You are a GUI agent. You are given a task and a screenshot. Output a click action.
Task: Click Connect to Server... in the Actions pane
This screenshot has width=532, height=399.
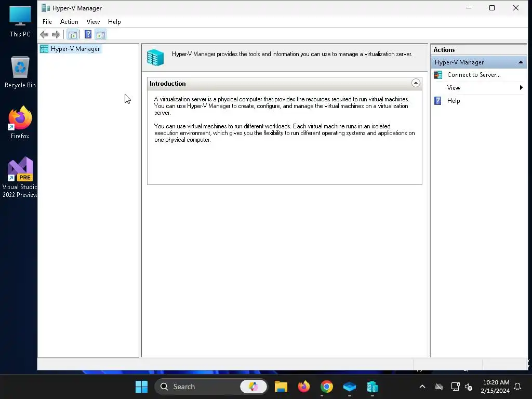pyautogui.click(x=474, y=75)
